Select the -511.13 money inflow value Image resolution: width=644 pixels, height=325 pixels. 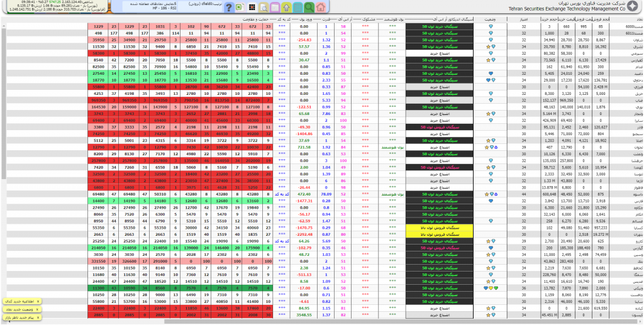[x=304, y=275]
